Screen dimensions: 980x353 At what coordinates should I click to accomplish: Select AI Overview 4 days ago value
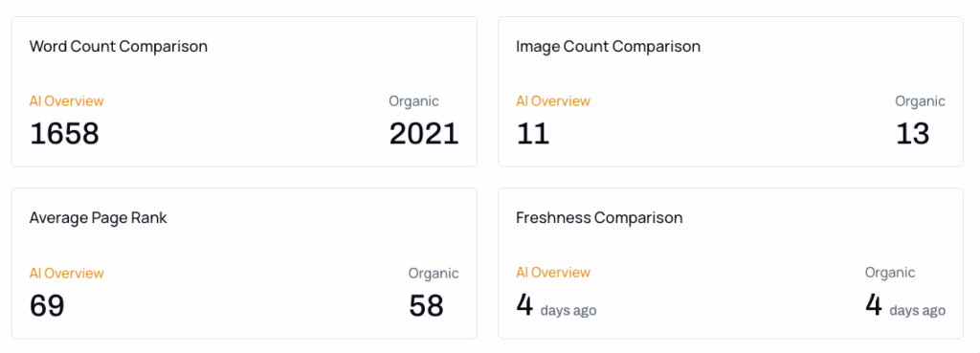pos(556,305)
